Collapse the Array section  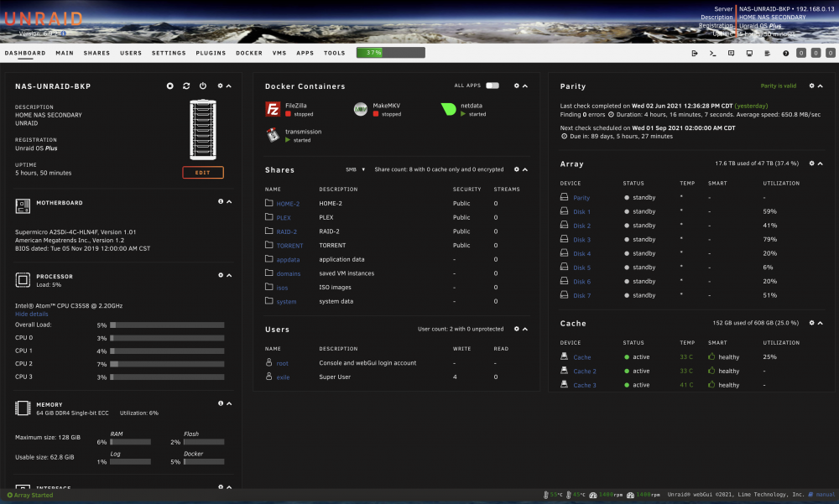(x=821, y=164)
